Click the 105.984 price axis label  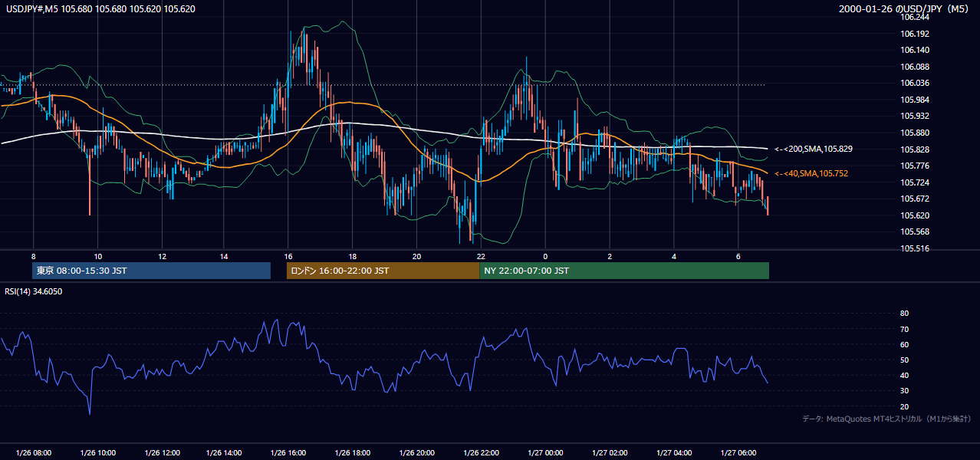(x=916, y=100)
